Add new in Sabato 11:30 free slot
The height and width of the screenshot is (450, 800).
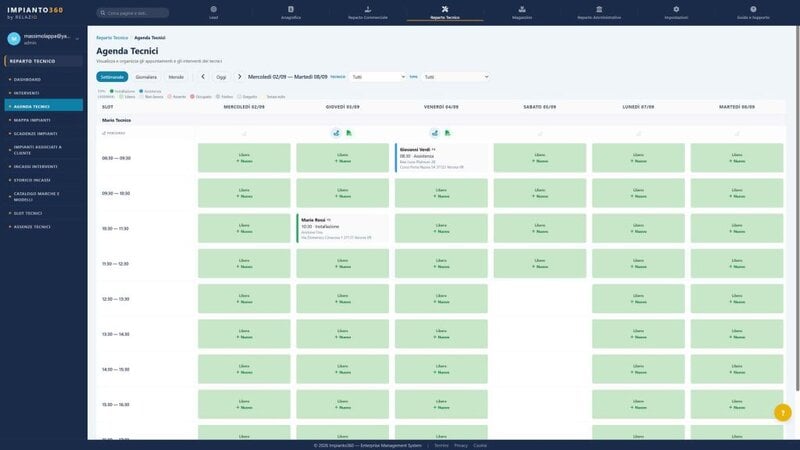click(x=540, y=266)
